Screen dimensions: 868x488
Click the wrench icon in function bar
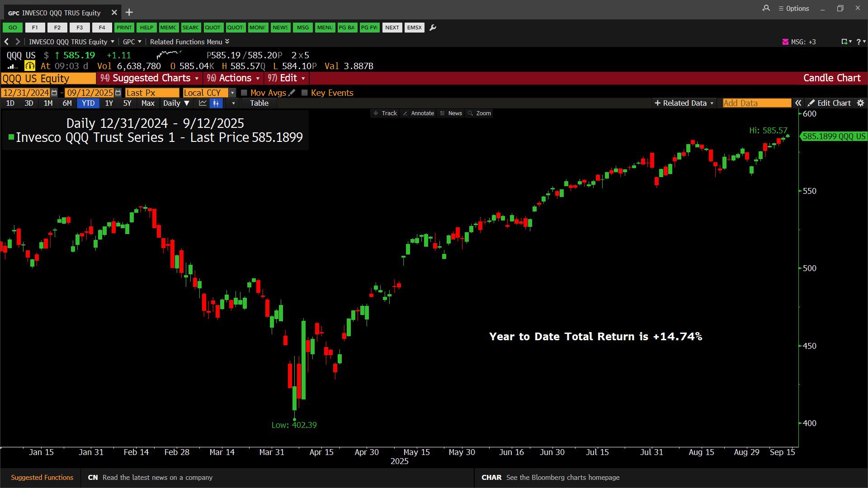click(x=433, y=28)
